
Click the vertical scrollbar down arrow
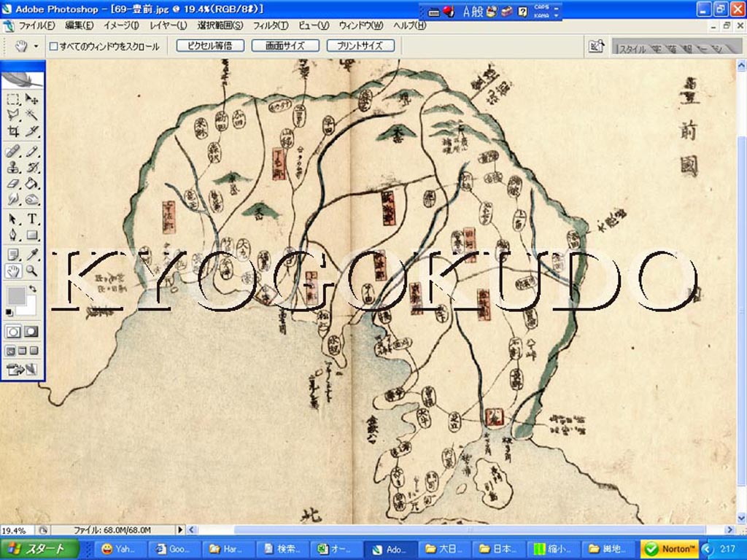click(x=741, y=518)
